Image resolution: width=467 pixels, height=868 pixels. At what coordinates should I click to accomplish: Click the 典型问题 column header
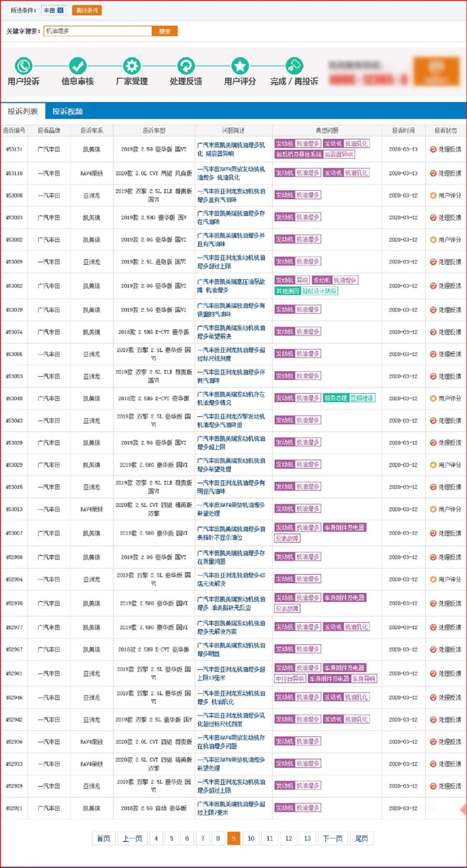click(327, 131)
